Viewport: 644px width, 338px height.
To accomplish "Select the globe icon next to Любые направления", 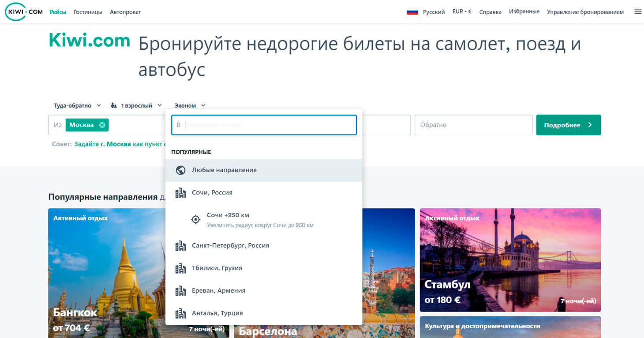I will (x=180, y=170).
